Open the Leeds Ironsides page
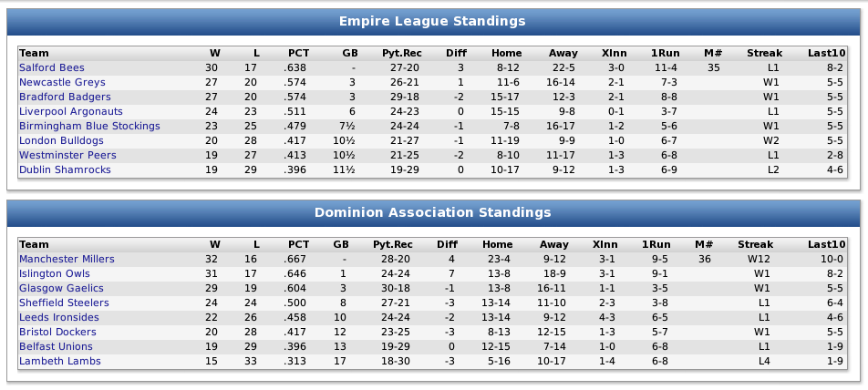Viewport: 868px width, 390px height. click(59, 317)
